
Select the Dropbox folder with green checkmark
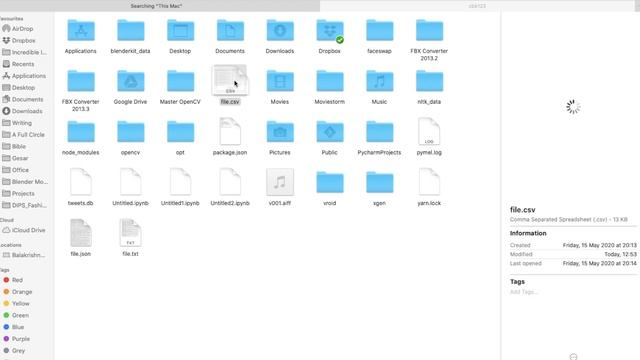coord(330,31)
